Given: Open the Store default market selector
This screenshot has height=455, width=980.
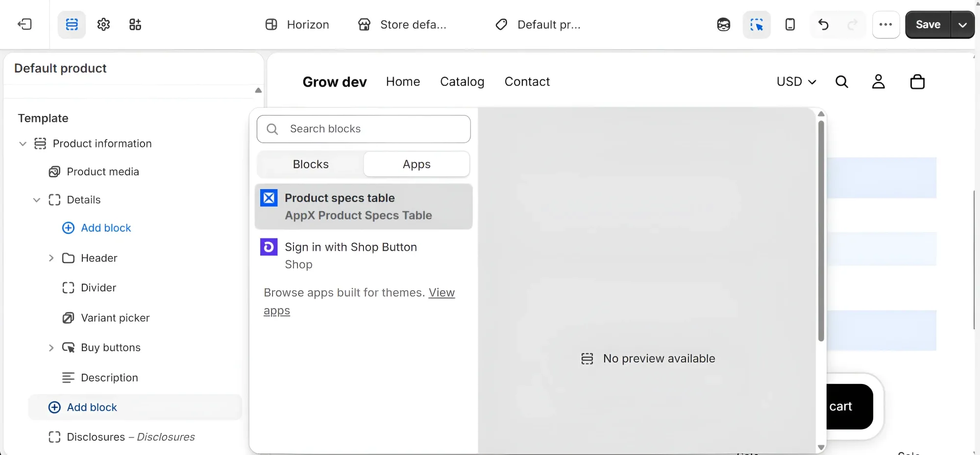Looking at the screenshot, I should (402, 24).
